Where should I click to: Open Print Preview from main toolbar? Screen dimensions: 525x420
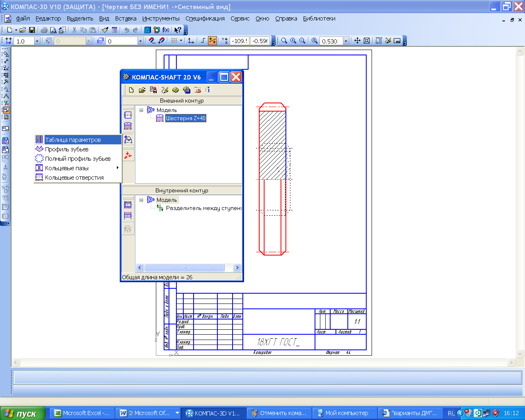53,30
